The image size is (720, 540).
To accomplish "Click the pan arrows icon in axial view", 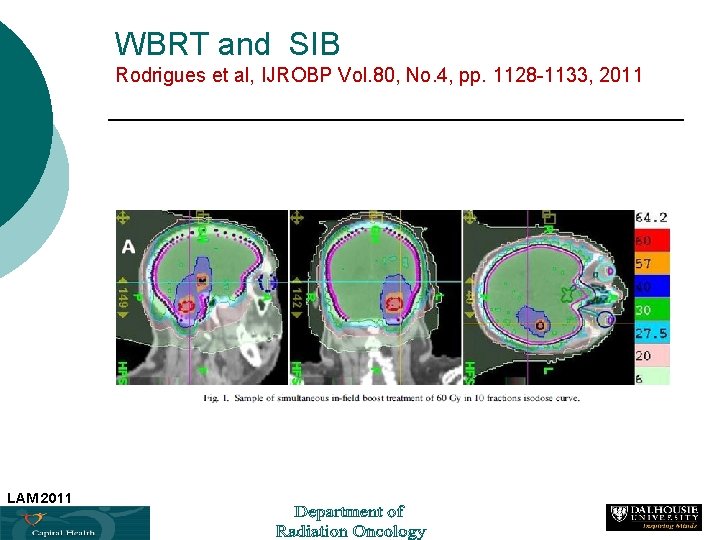I will tap(469, 217).
